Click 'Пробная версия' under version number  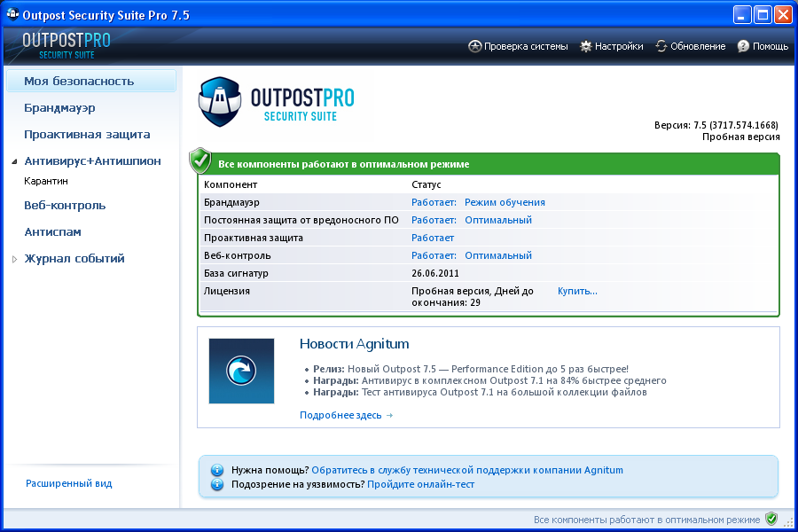click(x=741, y=137)
